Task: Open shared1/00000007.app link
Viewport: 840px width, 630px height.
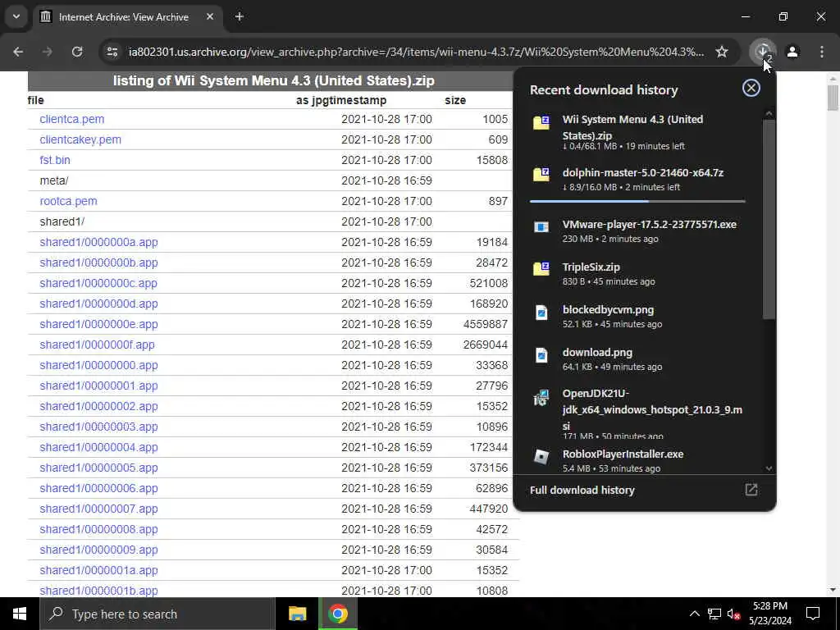Action: (98, 509)
